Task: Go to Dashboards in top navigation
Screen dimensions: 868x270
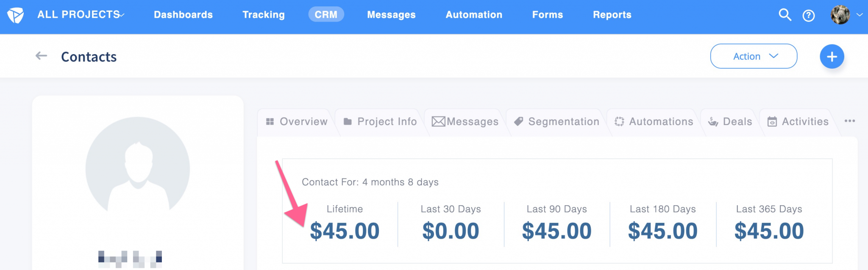Action: click(183, 15)
